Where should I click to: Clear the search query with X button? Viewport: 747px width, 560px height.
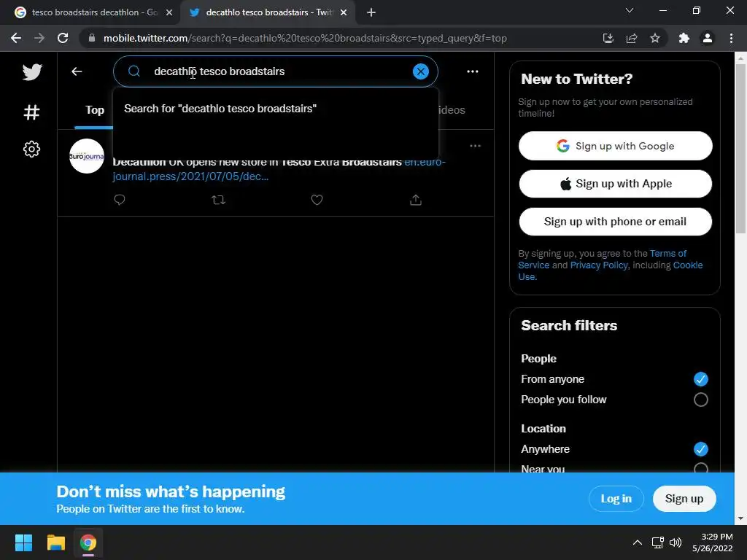click(420, 71)
